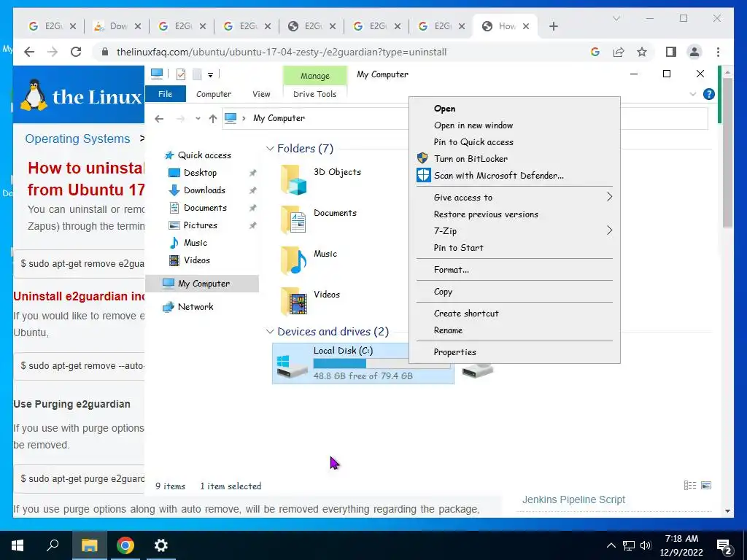Expand the 7-Zip submenu
Viewport: 747px width, 560px height.
pyautogui.click(x=514, y=231)
